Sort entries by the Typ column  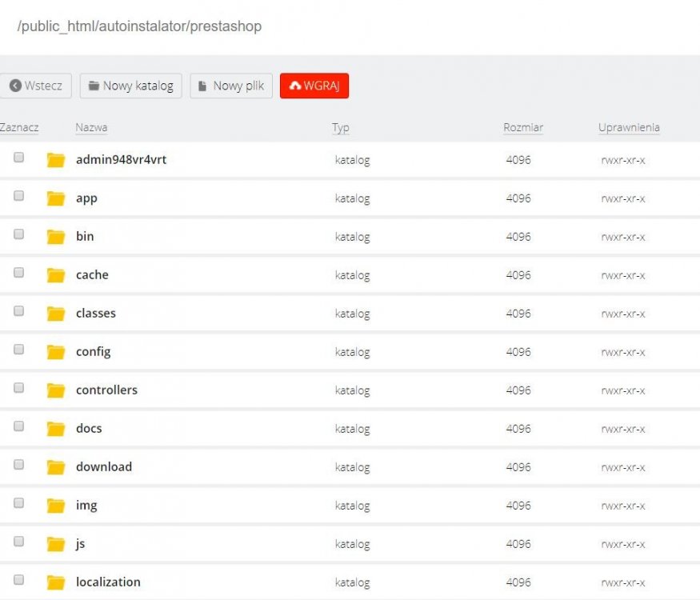coord(341,127)
